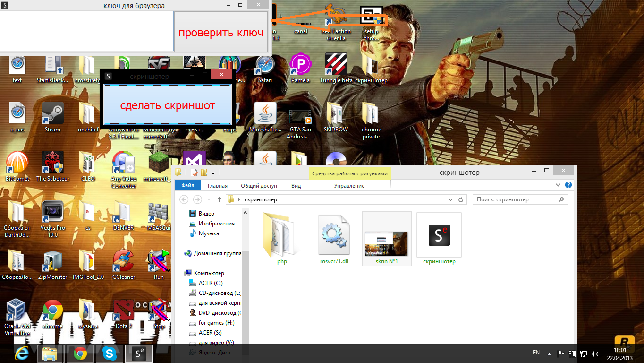Screen dimensions: 644x363
Task: Select Компьютер in the navigation tree
Action: tap(204, 273)
